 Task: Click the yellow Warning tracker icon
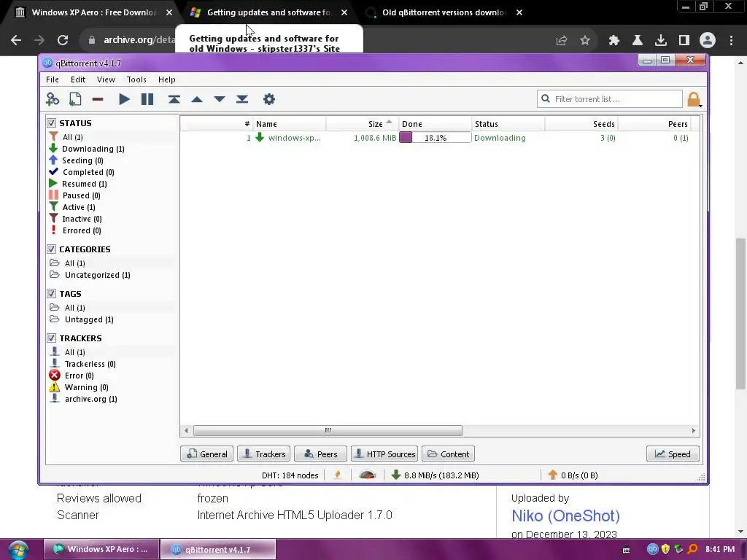pos(54,387)
